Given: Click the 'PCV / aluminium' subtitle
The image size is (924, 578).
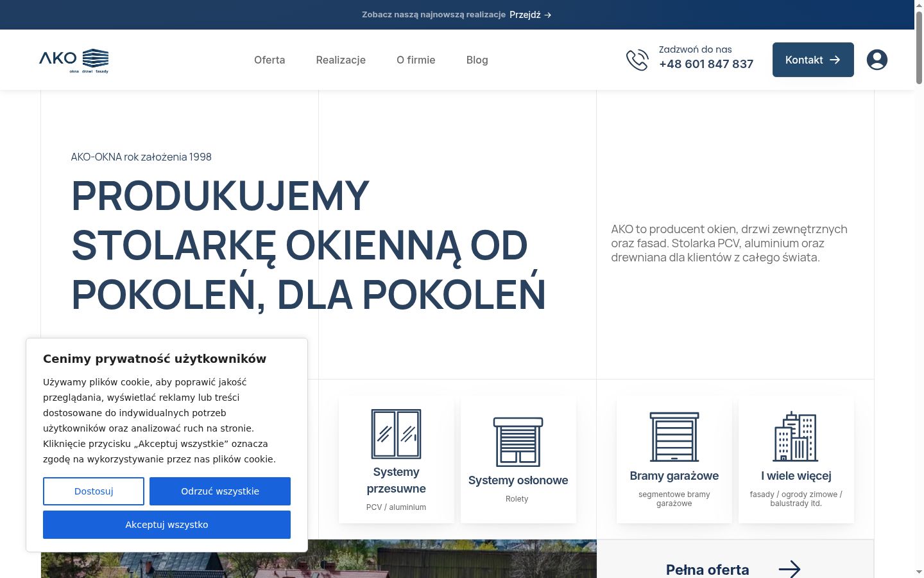Looking at the screenshot, I should coord(396,507).
